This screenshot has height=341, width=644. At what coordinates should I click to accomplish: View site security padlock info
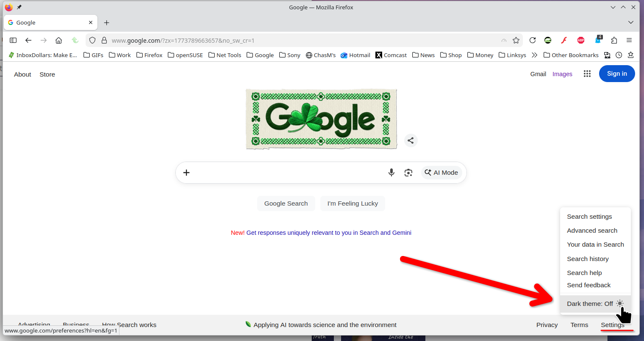(x=104, y=41)
